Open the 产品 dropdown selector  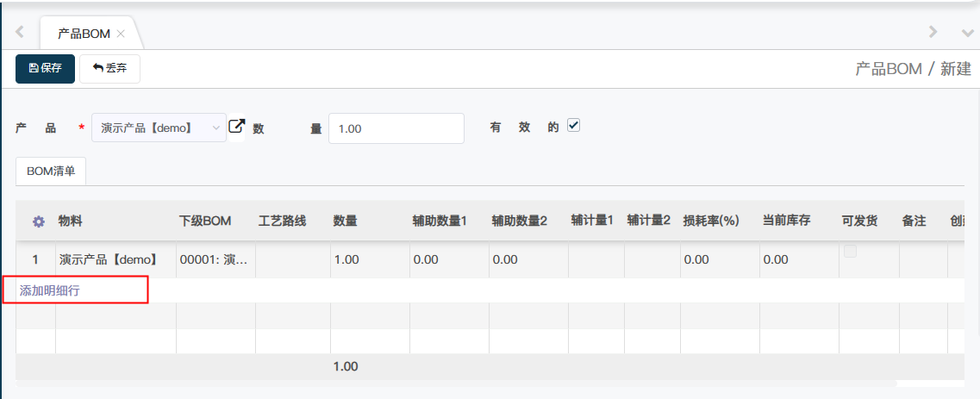[159, 128]
